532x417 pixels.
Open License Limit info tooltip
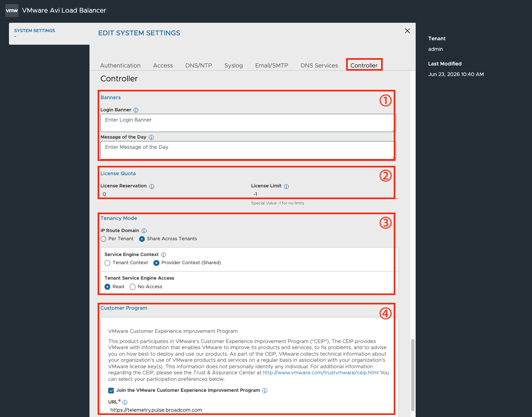(x=286, y=187)
